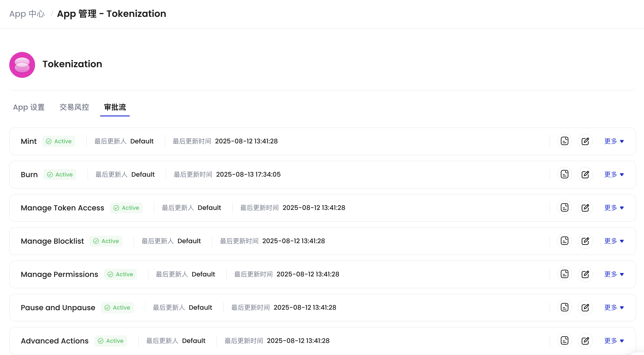Open the view icon for Manage Blocklist
This screenshot has width=644, height=355.
click(565, 241)
